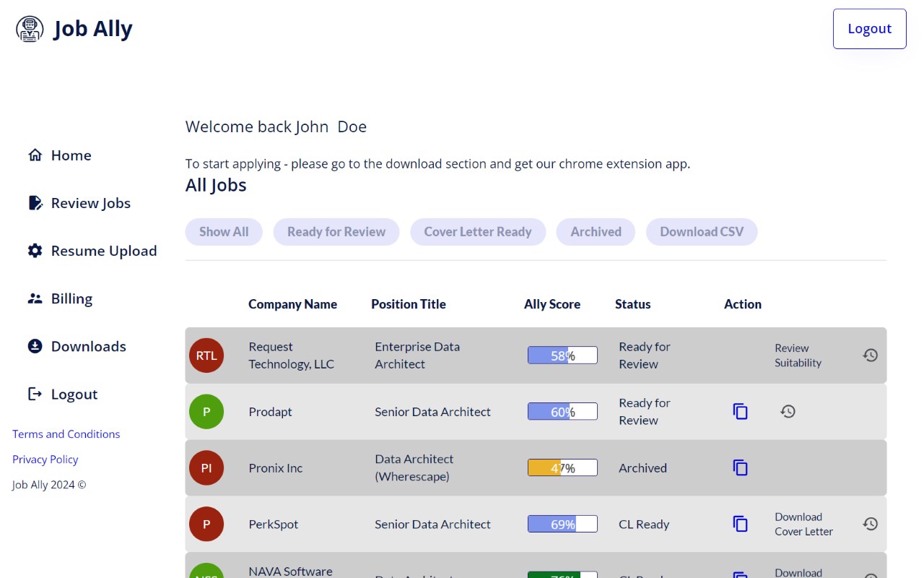Filter jobs with Show All
This screenshot has height=578, width=924.
tap(224, 232)
